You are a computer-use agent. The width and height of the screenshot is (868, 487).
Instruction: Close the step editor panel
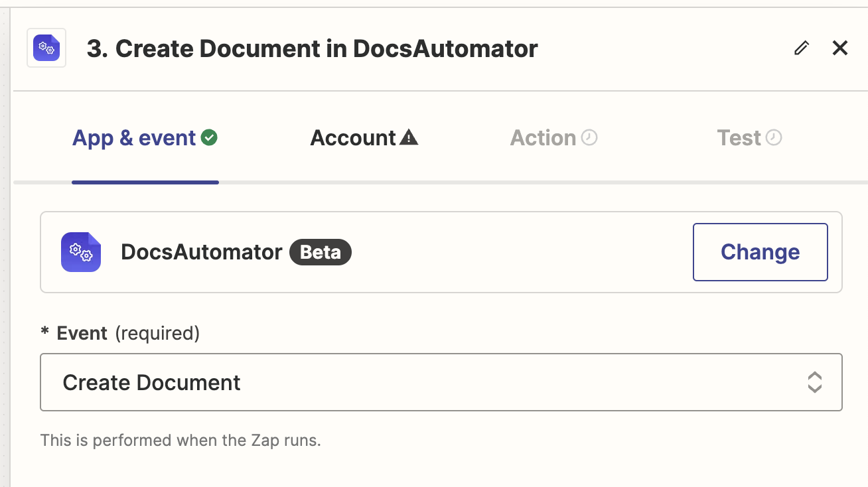click(x=840, y=48)
